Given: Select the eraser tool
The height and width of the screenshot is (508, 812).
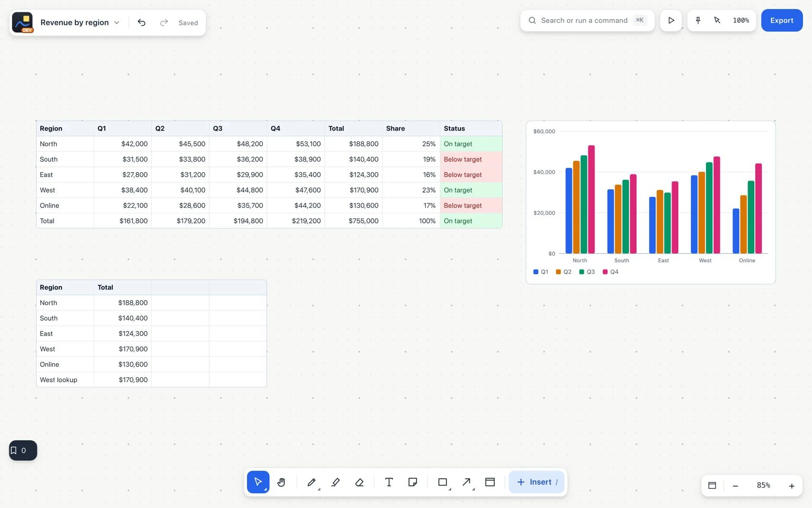Looking at the screenshot, I should coord(359,482).
